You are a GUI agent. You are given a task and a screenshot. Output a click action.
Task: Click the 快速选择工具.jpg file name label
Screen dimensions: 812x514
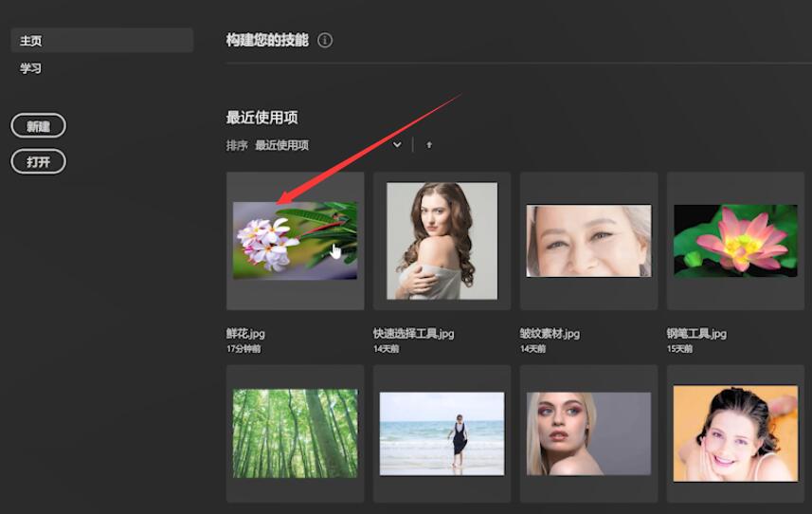[x=414, y=333]
